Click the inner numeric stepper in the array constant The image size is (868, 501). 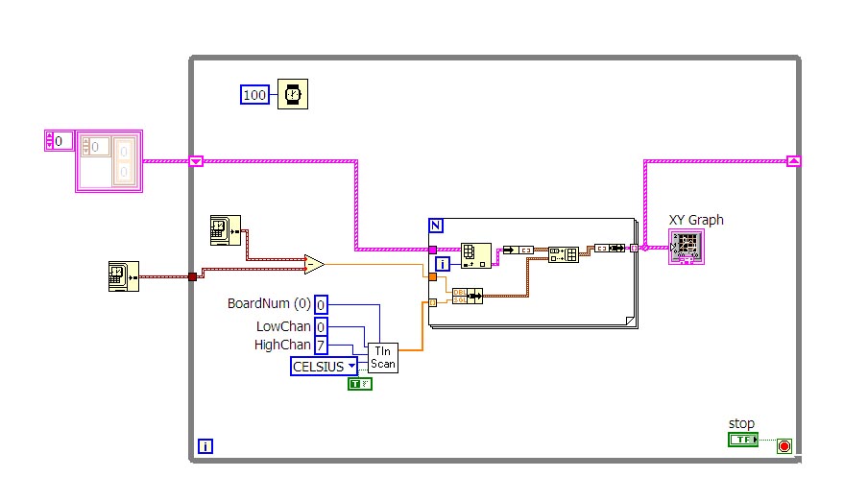coord(85,147)
